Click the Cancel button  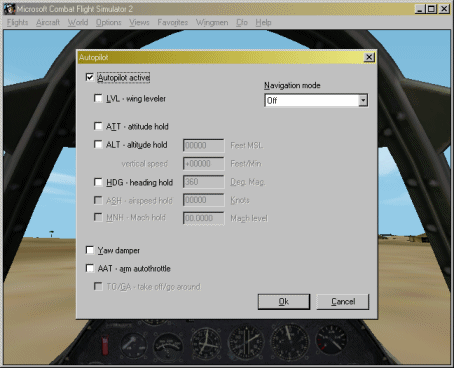coord(343,302)
